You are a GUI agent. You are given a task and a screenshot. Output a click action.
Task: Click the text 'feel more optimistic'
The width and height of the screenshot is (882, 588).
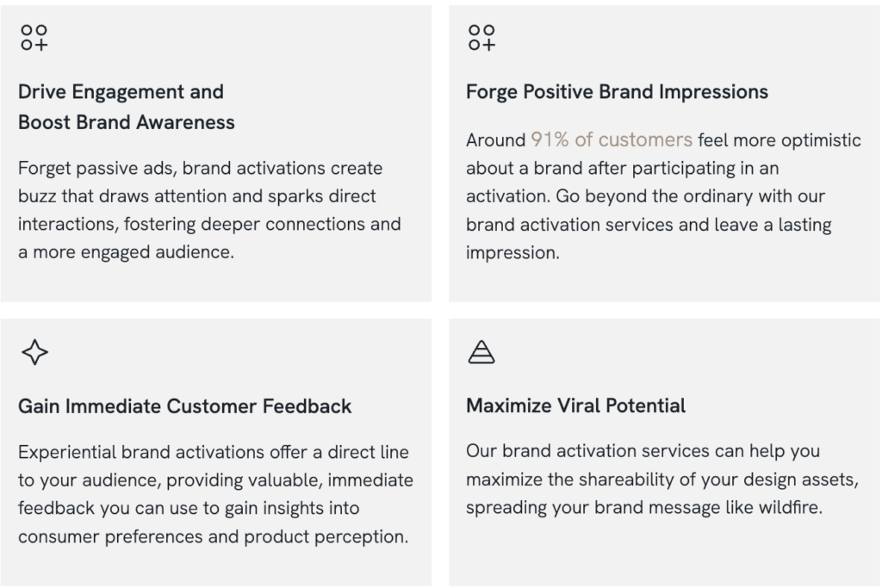tap(779, 140)
